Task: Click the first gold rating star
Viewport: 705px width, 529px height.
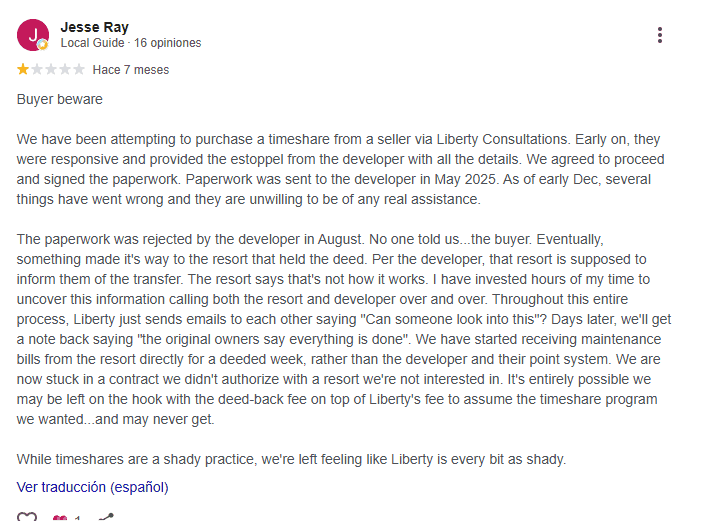Action: pyautogui.click(x=23, y=70)
